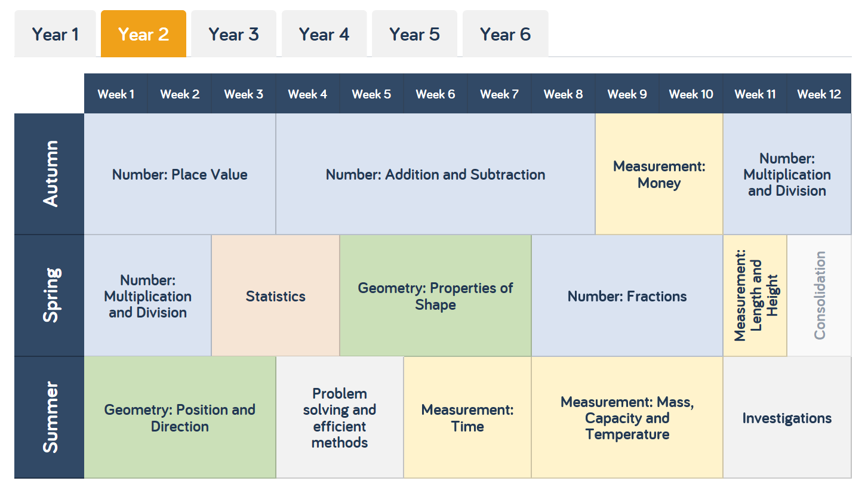Open the Number: Place Value block

[x=180, y=174]
